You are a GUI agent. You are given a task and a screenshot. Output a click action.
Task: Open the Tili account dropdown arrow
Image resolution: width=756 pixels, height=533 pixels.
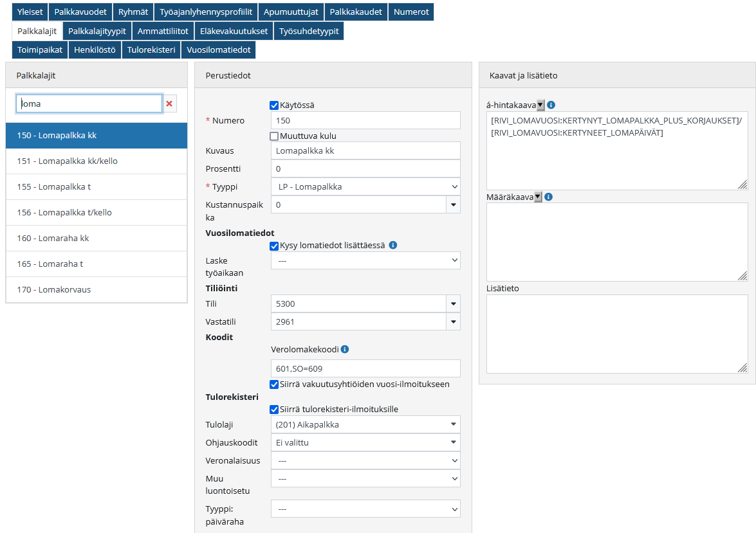tap(453, 303)
